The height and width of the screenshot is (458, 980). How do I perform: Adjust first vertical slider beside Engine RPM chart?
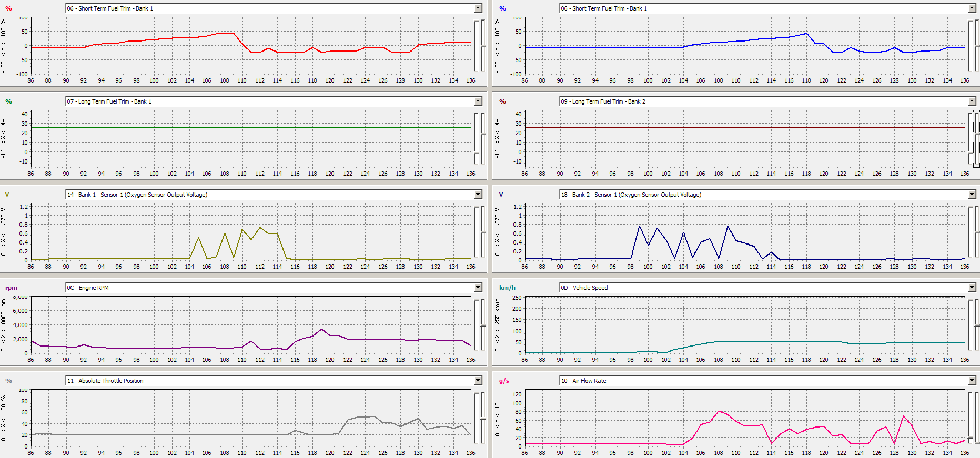(x=476, y=324)
